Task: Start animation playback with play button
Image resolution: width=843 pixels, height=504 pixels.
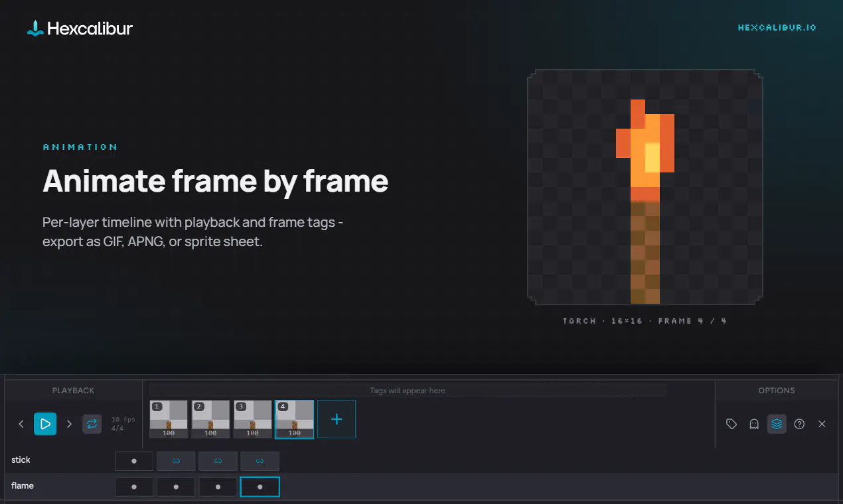Action: click(x=45, y=424)
